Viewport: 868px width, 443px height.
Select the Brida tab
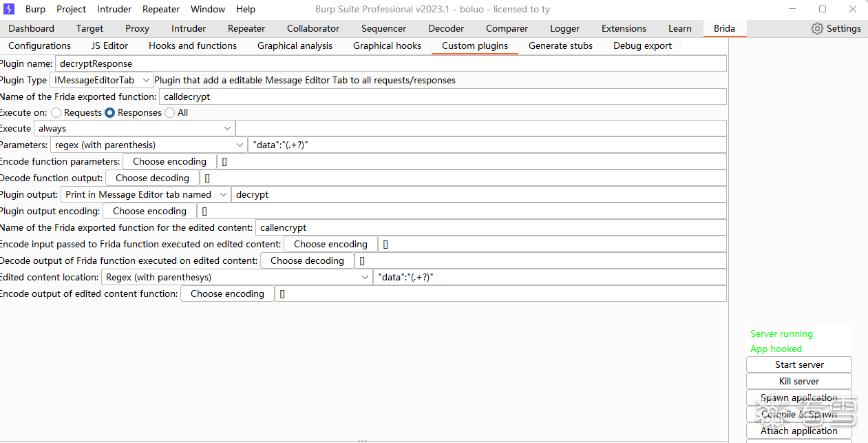(724, 28)
